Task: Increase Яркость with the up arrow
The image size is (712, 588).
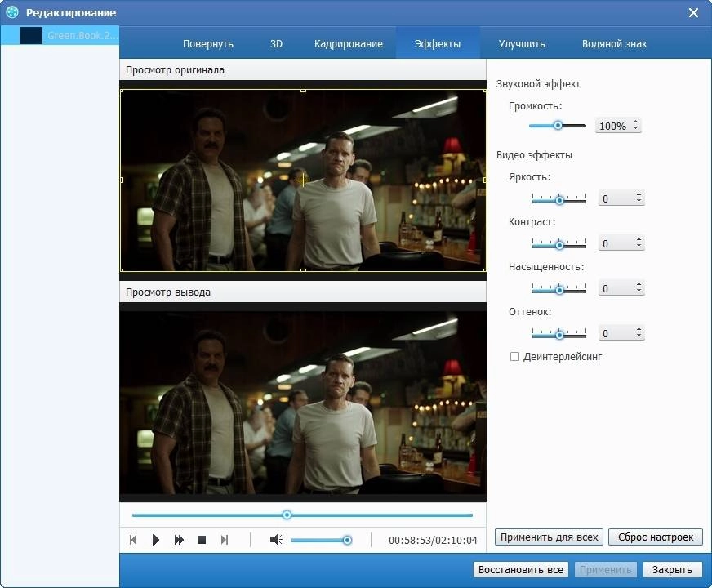Action: click(639, 195)
